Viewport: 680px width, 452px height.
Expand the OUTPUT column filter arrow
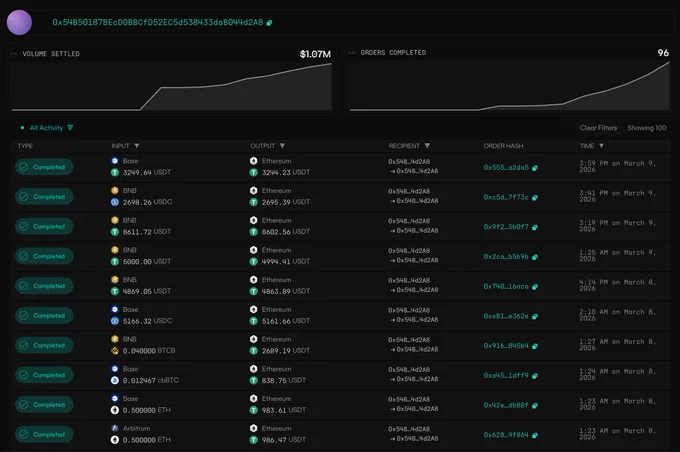[x=282, y=146]
